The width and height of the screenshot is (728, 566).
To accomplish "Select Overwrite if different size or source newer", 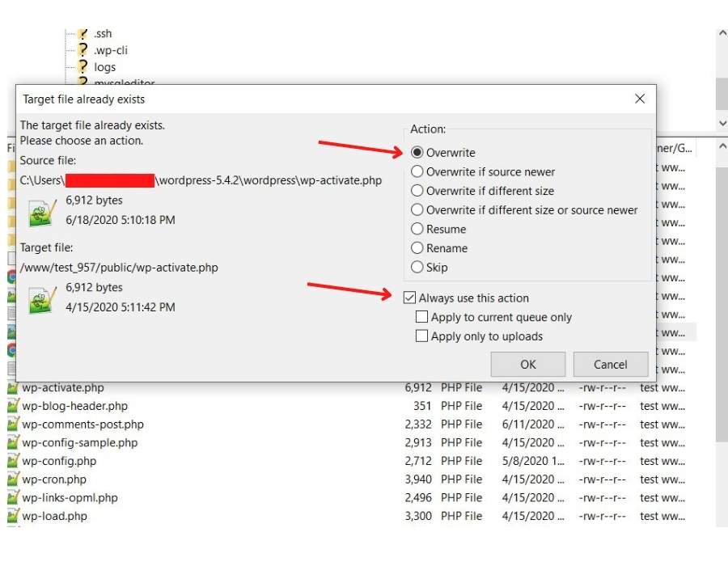I will [524, 209].
